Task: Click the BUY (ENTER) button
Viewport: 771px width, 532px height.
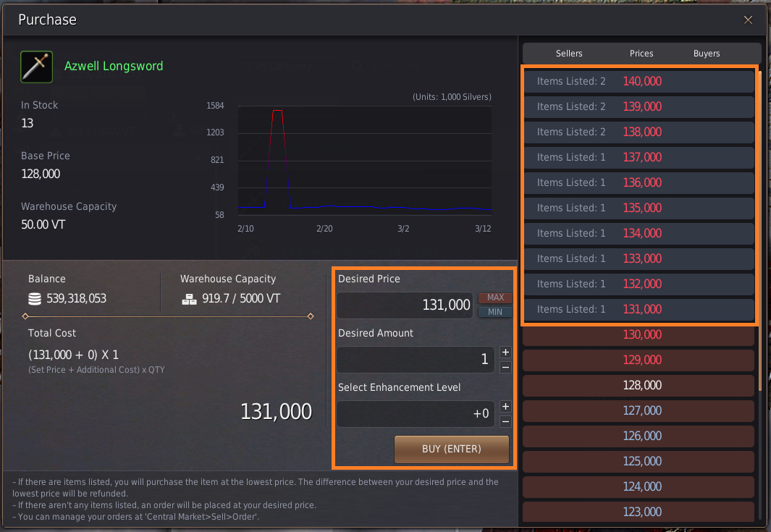Action: click(x=452, y=449)
